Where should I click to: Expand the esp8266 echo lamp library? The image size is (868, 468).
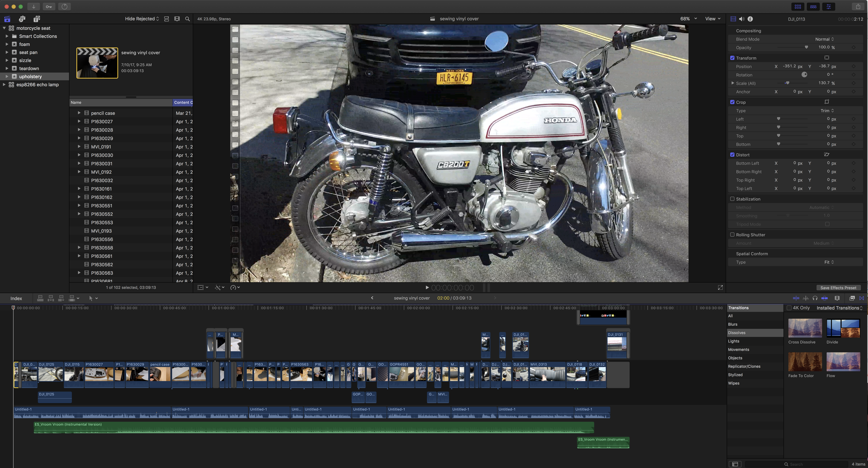(x=4, y=84)
